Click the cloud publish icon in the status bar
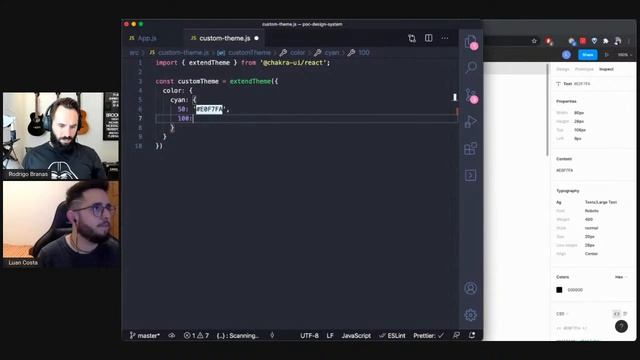 [172, 336]
